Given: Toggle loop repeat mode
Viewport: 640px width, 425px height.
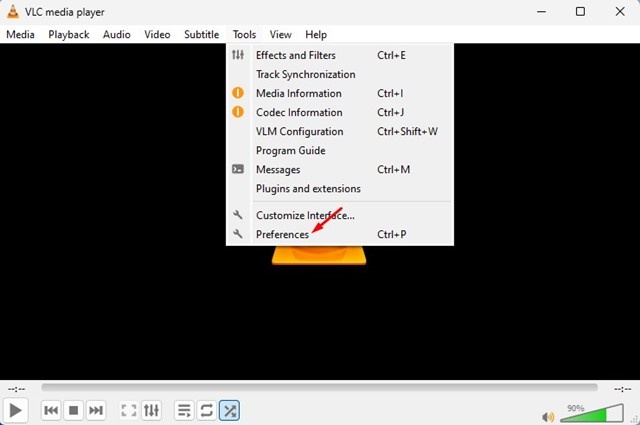Looking at the screenshot, I should click(207, 410).
